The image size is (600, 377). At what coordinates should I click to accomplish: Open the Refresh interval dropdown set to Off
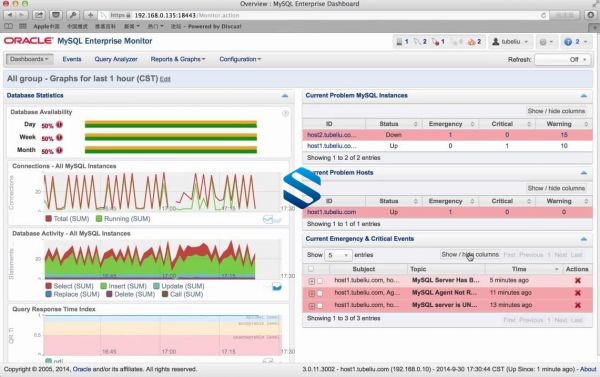562,60
